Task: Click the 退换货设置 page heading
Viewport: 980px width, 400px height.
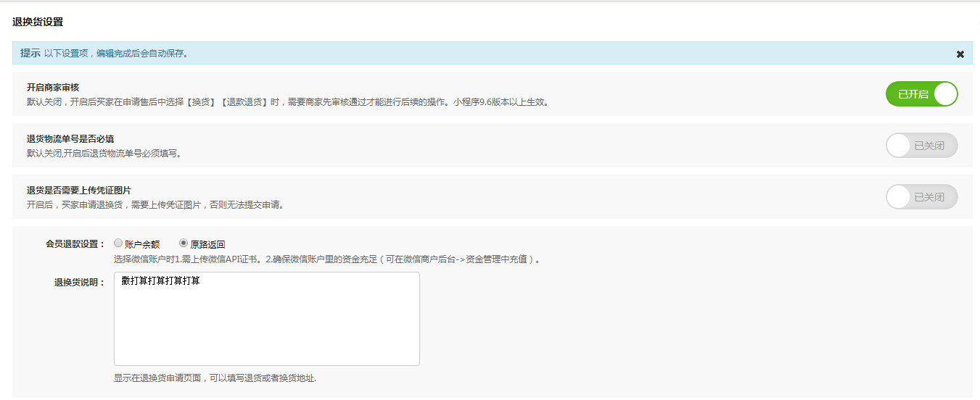Action: [x=38, y=22]
